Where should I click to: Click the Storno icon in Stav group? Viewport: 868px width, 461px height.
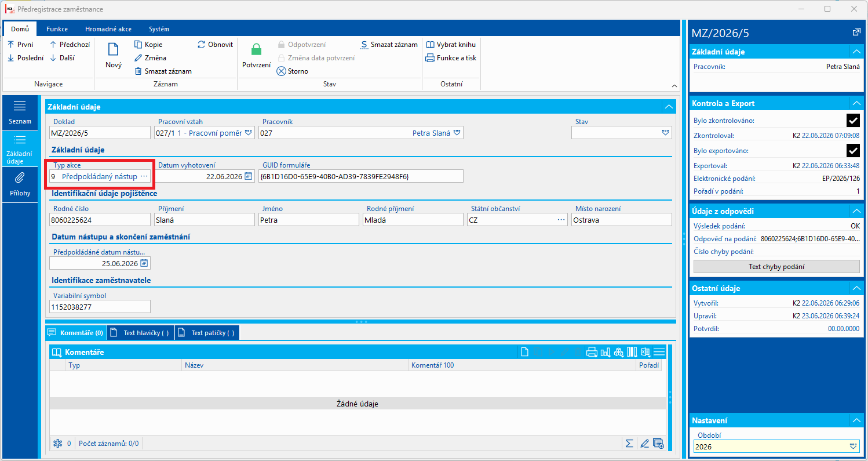282,71
